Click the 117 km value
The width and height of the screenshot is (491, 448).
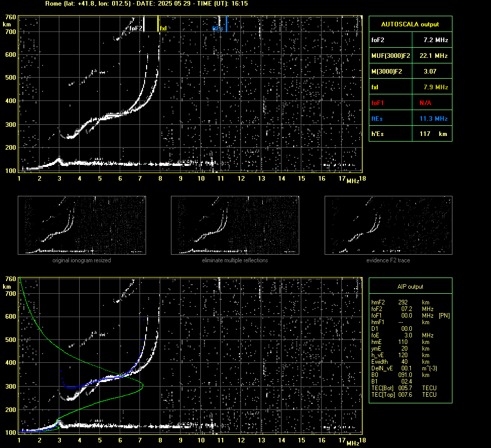pyautogui.click(x=433, y=134)
